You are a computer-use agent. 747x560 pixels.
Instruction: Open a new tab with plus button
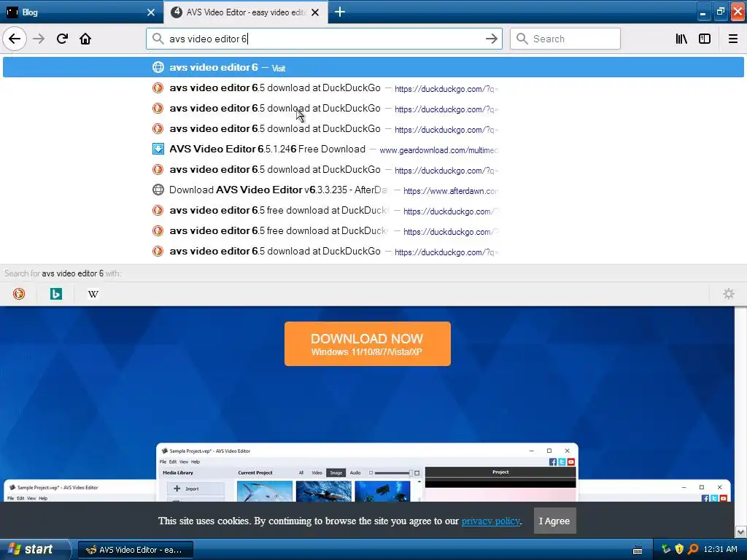tap(340, 12)
